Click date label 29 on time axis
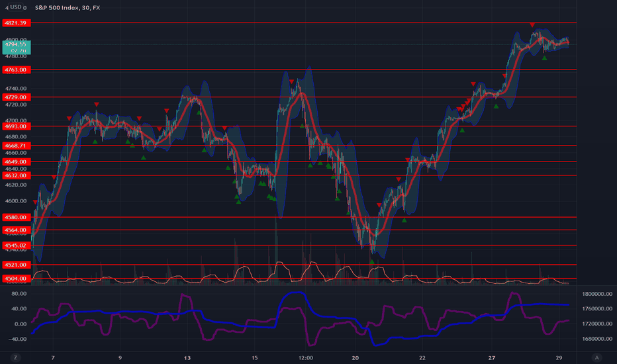The width and height of the screenshot is (617, 364). pos(559,357)
